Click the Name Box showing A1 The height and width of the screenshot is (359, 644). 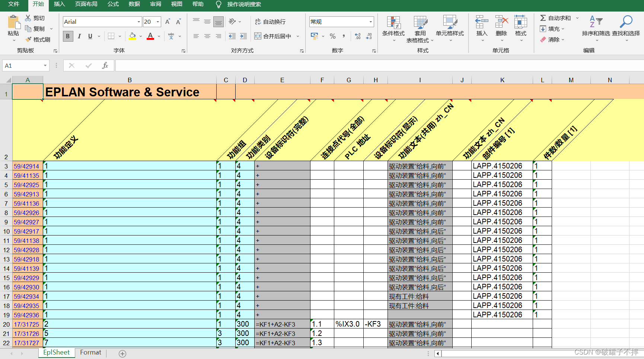coord(22,65)
